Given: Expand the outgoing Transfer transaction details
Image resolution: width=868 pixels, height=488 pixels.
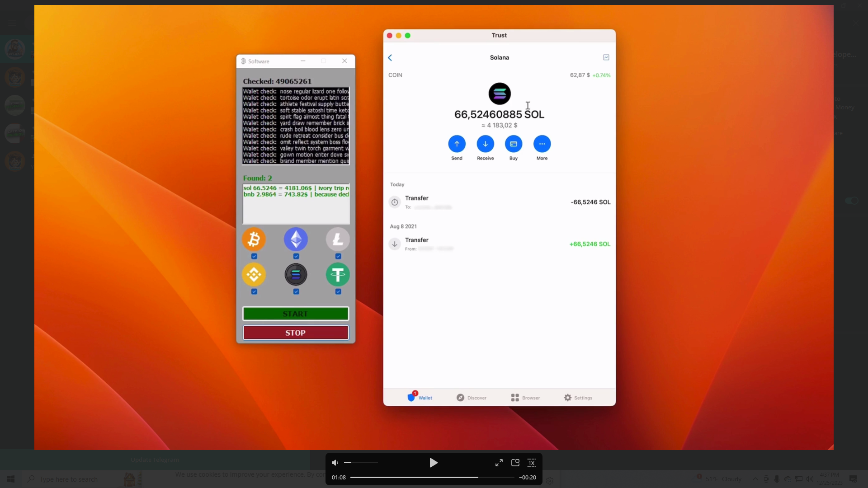Looking at the screenshot, I should pyautogui.click(x=499, y=202).
